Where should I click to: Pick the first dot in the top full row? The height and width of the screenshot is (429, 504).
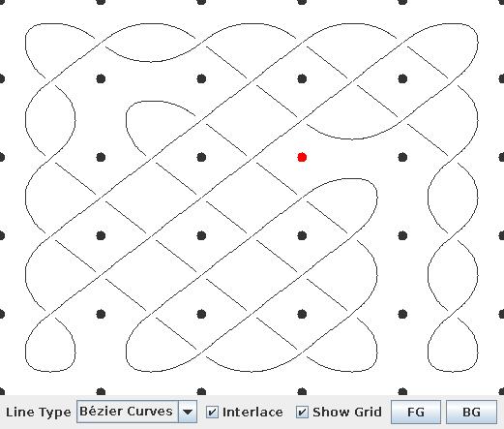click(101, 78)
